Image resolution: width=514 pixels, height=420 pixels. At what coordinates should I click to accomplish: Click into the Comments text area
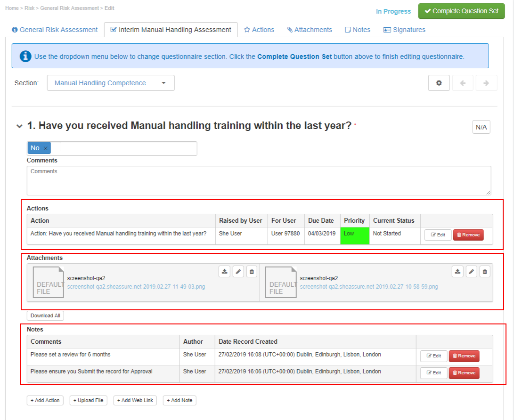click(x=259, y=180)
